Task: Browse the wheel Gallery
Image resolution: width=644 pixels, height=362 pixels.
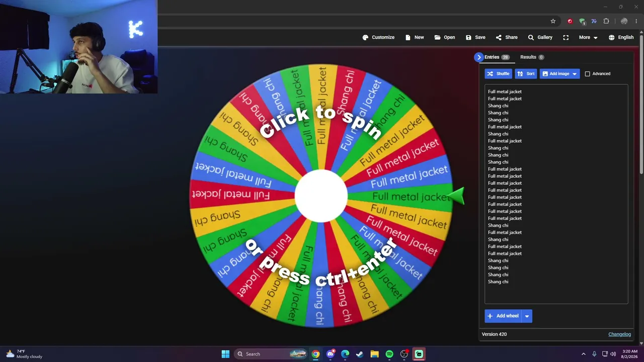Action: point(540,37)
